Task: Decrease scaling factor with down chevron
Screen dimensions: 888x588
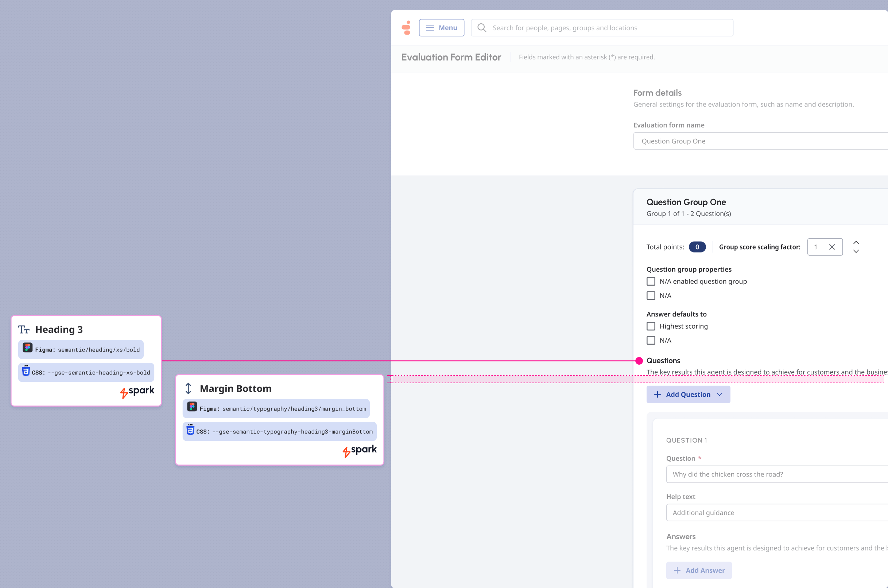Action: coord(856,251)
